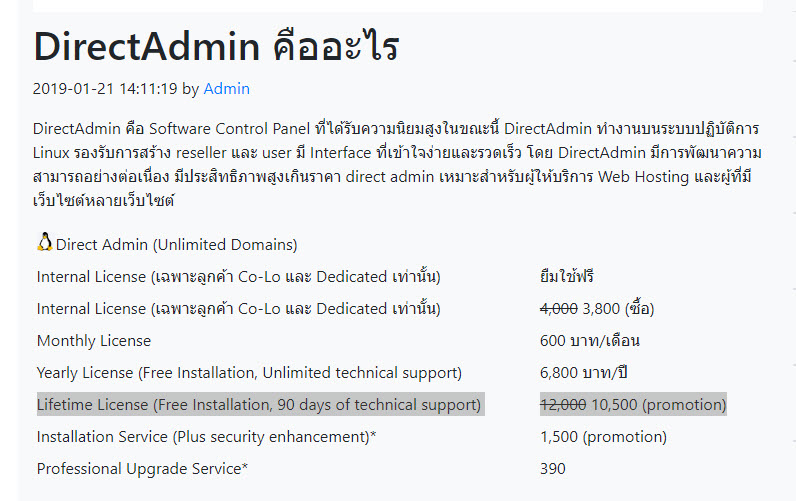The height and width of the screenshot is (501, 796).
Task: Select the Monthly License row label
Action: coord(94,341)
